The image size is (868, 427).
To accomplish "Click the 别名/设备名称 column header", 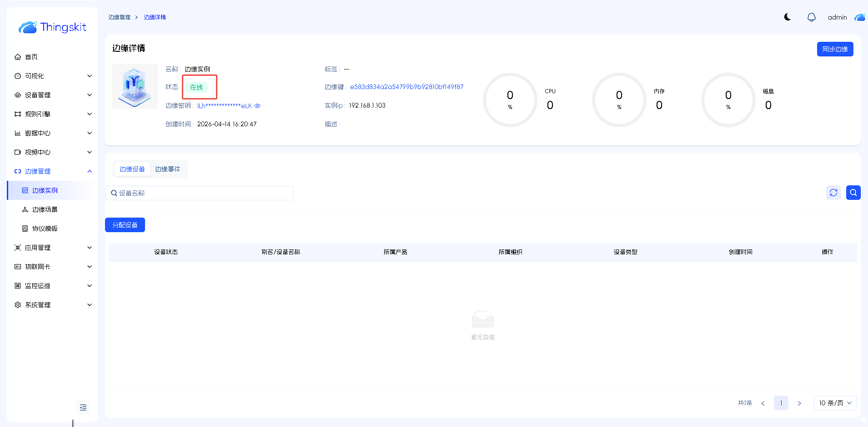I will [x=281, y=252].
